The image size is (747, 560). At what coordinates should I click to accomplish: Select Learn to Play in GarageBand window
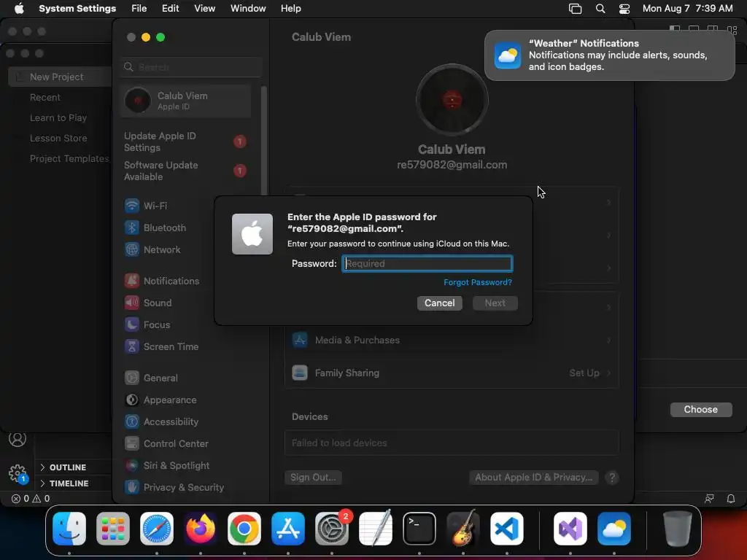coord(58,117)
